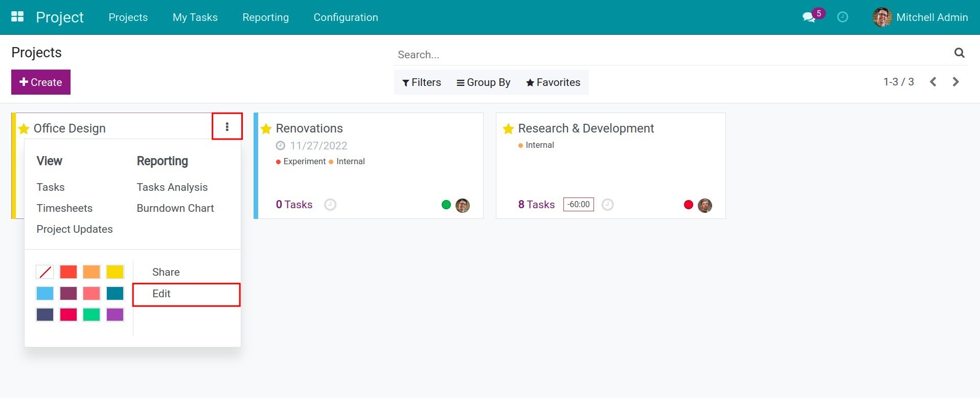Expand the Filters dropdown
This screenshot has height=398, width=980.
[422, 82]
